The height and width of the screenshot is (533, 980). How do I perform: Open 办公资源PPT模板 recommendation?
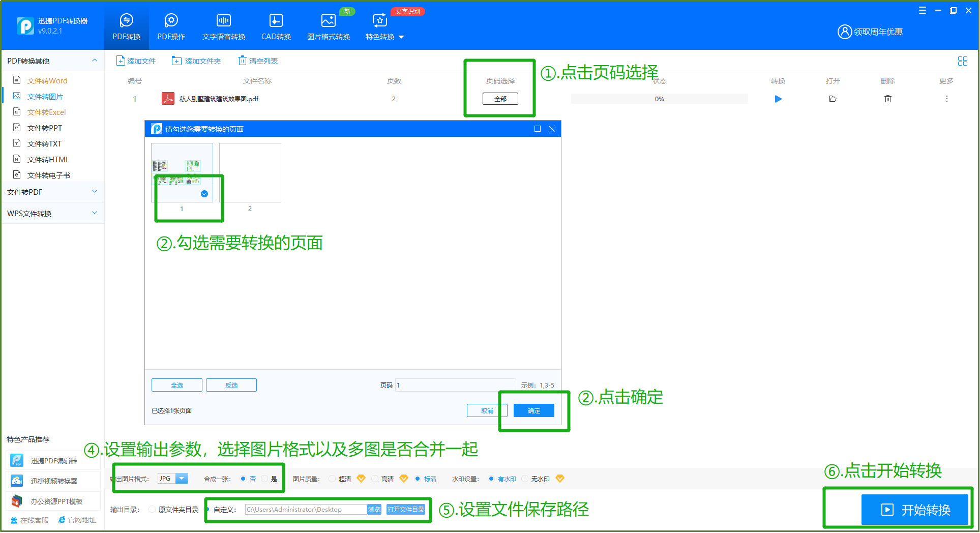[53, 501]
